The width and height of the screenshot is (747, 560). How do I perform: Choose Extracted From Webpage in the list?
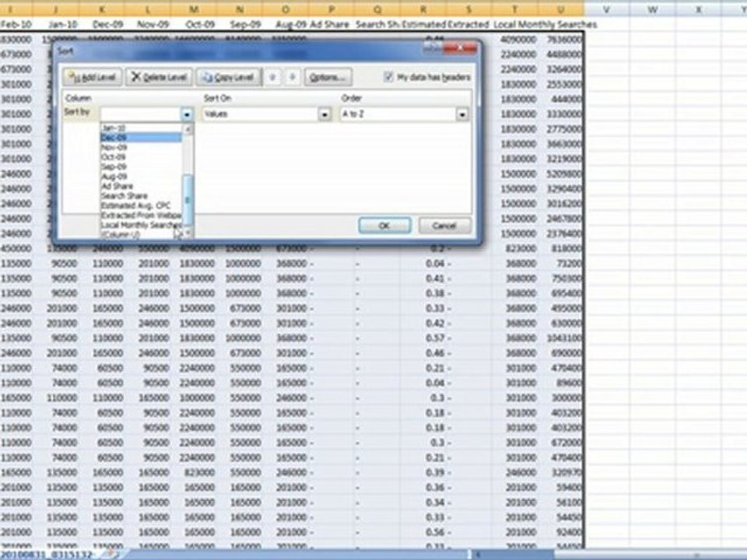(x=141, y=215)
